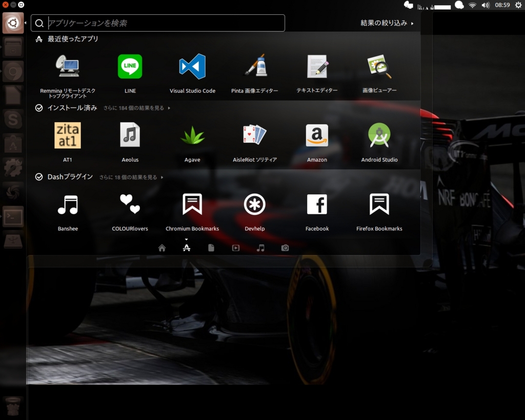525x420 pixels.
Task: Open the volume indicator menu
Action: pyautogui.click(x=486, y=5)
